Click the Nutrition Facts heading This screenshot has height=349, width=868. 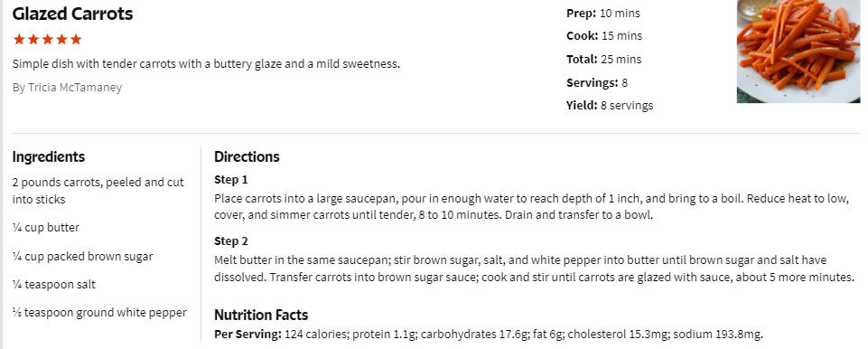pos(261,316)
